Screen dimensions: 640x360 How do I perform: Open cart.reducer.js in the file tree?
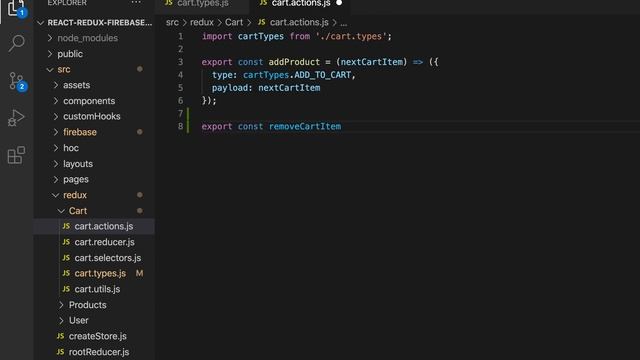click(x=104, y=242)
